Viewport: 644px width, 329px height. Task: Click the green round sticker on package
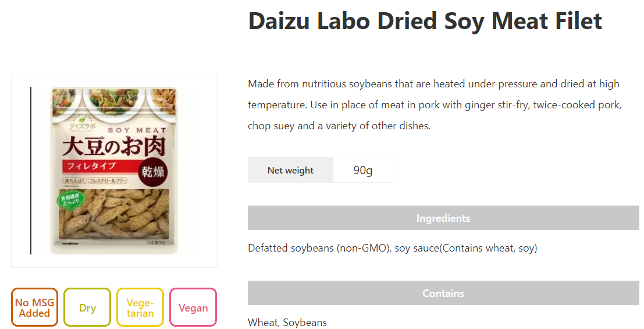70,201
